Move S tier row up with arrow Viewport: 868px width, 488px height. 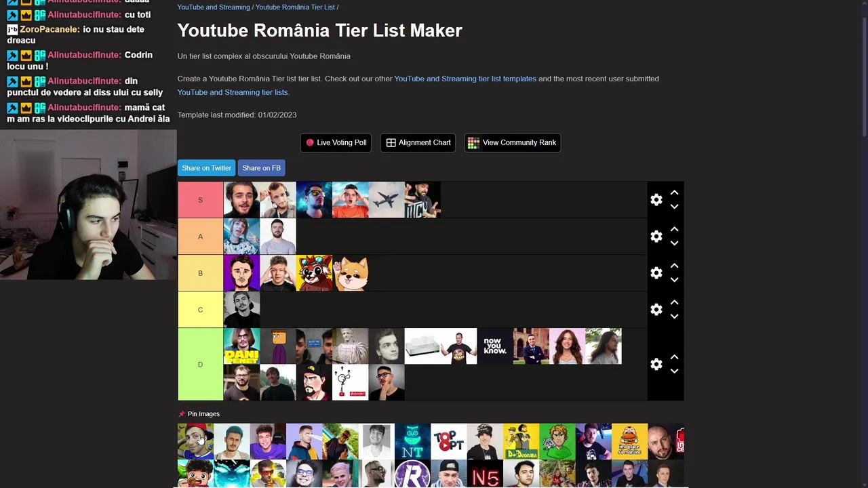(674, 192)
